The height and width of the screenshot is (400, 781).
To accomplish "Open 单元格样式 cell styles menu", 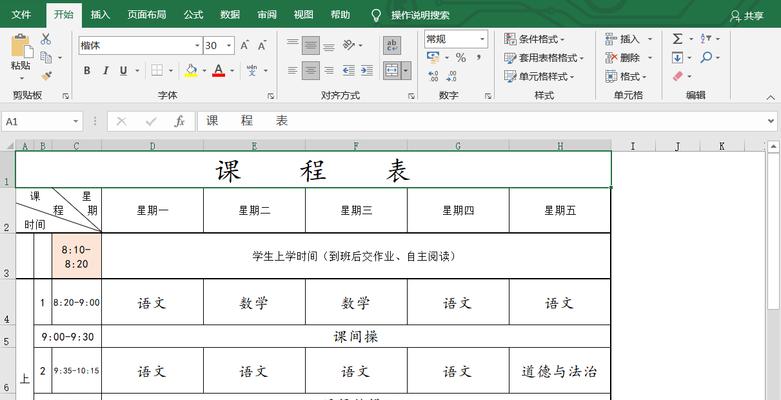I will (x=539, y=76).
